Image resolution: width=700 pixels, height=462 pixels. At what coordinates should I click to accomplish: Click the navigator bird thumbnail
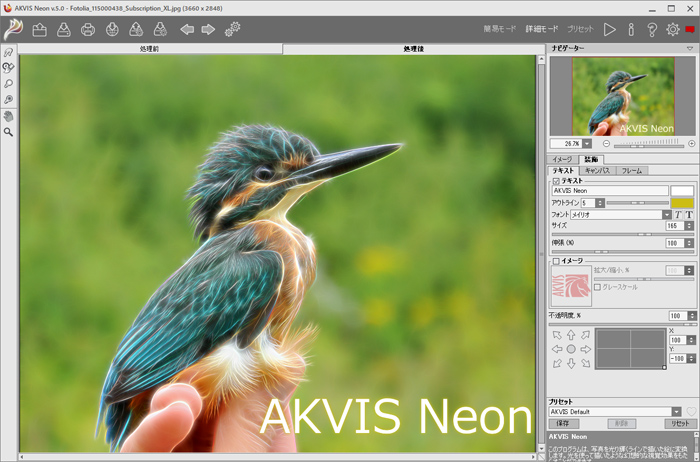tap(623, 96)
